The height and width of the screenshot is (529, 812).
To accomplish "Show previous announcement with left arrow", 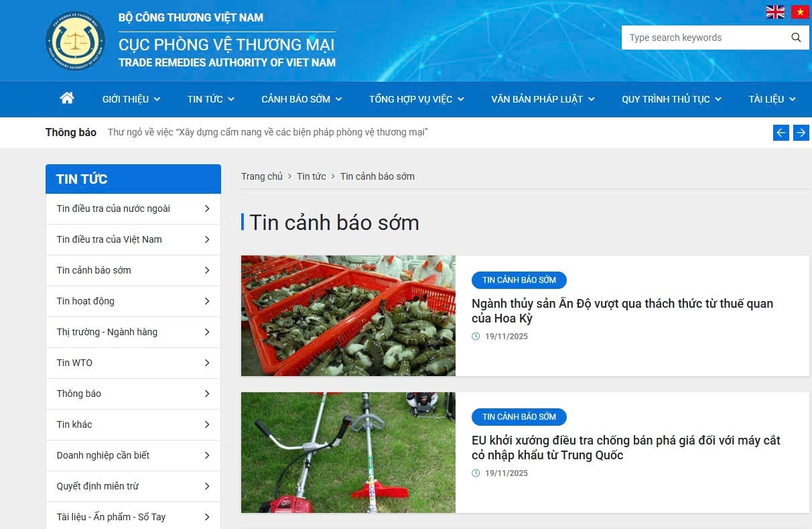I will [781, 133].
